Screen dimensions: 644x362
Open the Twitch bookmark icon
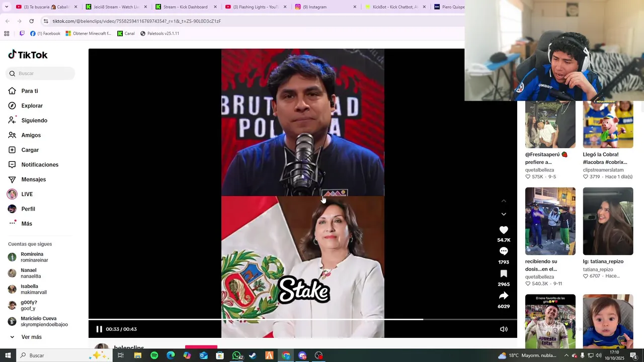pyautogui.click(x=22, y=34)
